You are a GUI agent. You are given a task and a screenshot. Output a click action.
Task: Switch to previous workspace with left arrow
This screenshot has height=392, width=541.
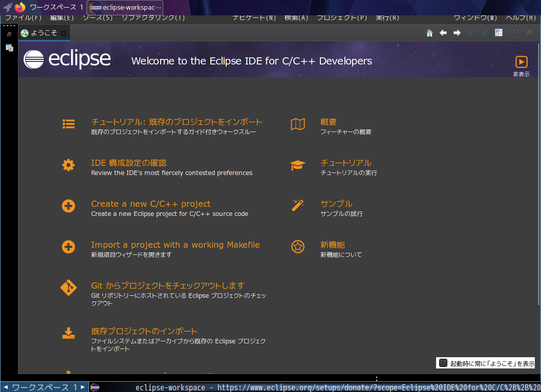coord(5,387)
